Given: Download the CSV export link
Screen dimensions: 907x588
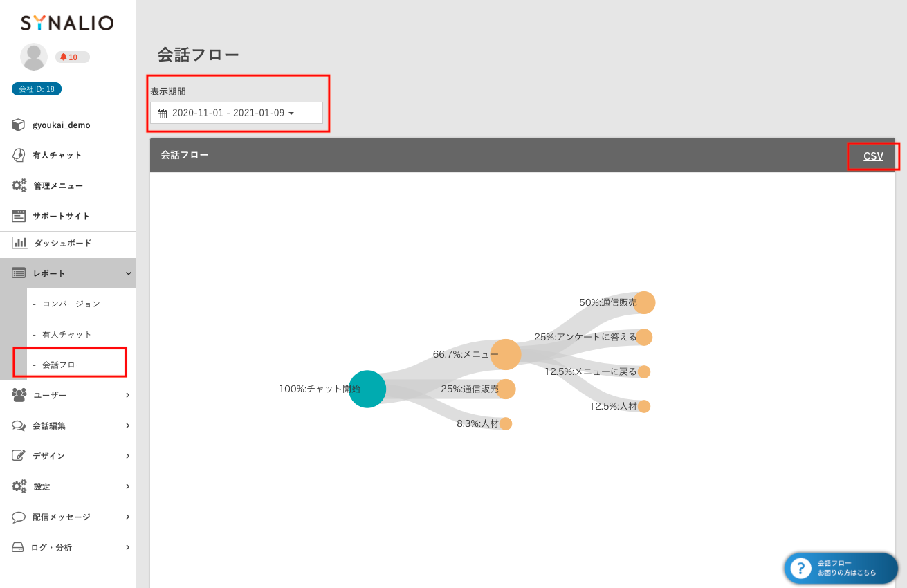Looking at the screenshot, I should tap(873, 156).
